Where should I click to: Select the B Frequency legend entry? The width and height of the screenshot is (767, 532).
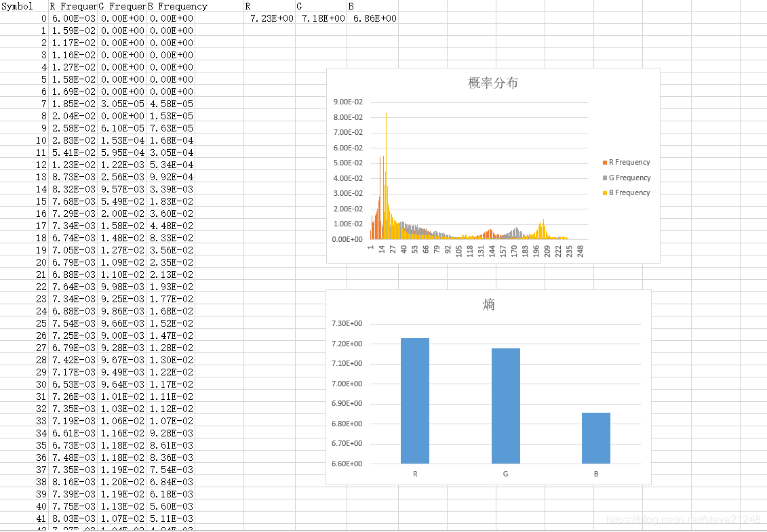[x=627, y=192]
